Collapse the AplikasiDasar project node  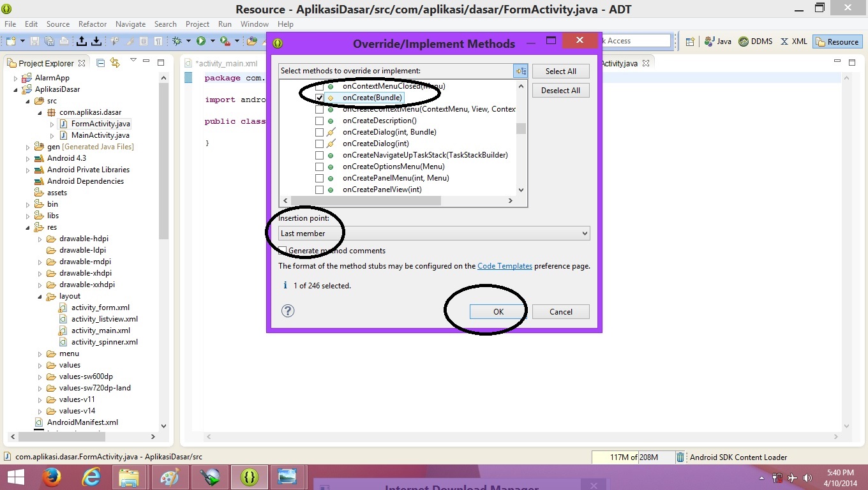tap(16, 89)
